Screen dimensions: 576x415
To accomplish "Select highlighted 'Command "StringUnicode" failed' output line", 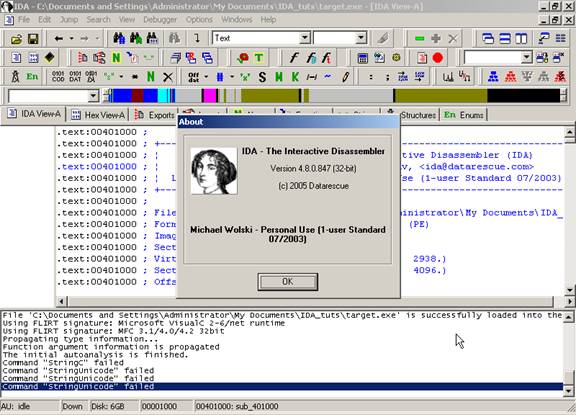I will [x=282, y=386].
